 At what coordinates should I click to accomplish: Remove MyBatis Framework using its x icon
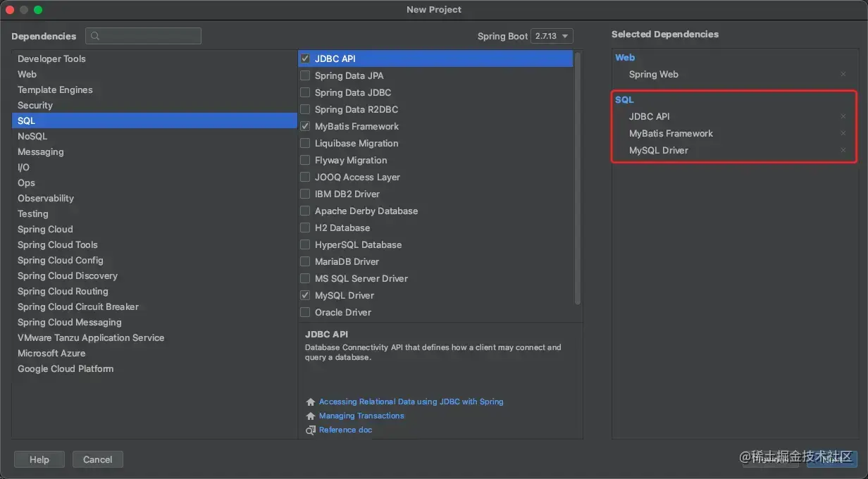843,133
